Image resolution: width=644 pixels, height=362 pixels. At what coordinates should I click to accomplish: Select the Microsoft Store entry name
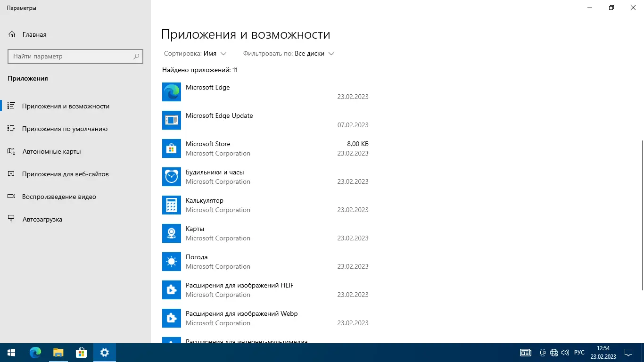(208, 144)
